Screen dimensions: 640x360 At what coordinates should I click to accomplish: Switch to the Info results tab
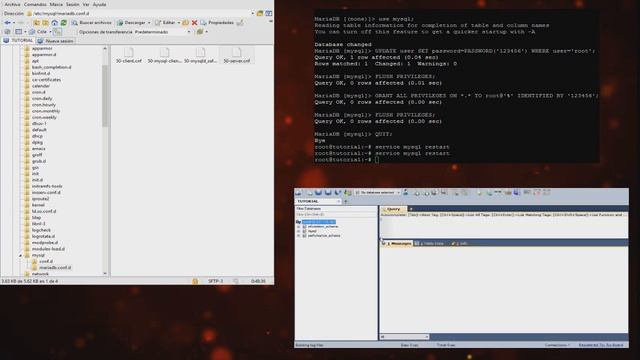point(460,244)
